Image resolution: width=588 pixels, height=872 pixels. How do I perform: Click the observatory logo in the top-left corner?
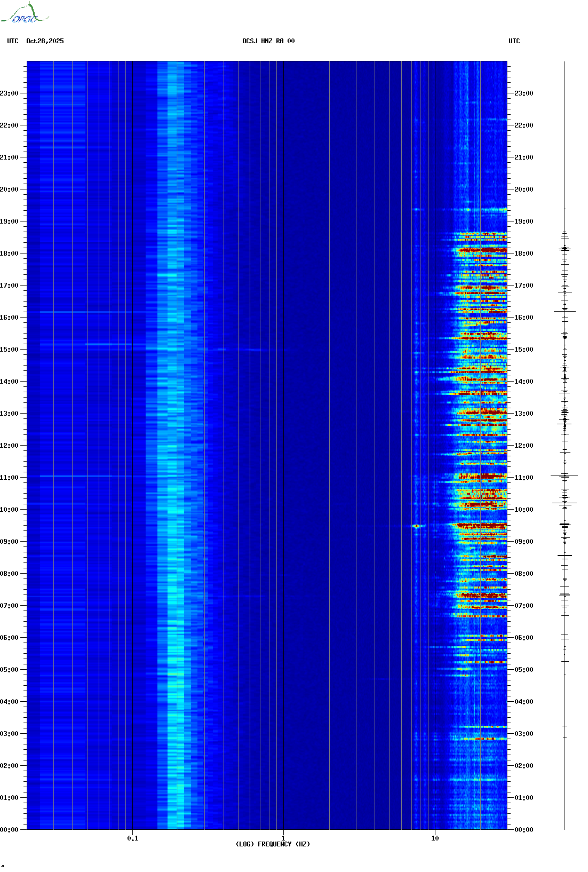pos(24,14)
